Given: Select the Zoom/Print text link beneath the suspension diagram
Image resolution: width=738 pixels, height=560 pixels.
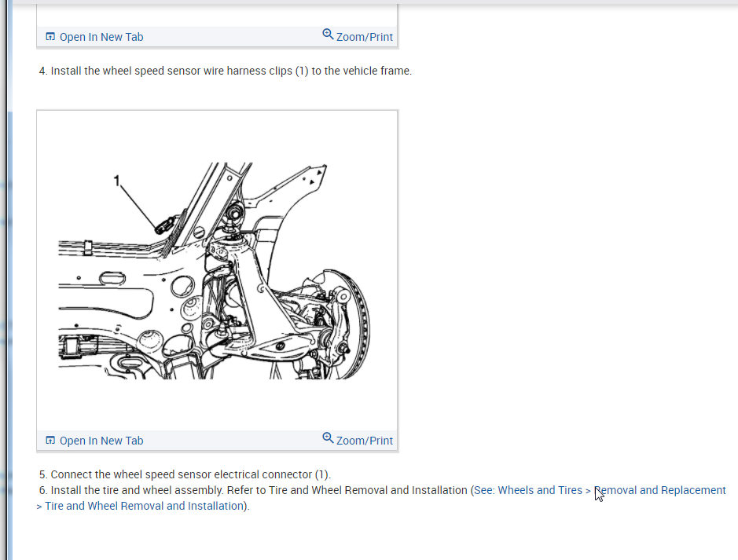Looking at the screenshot, I should (365, 441).
